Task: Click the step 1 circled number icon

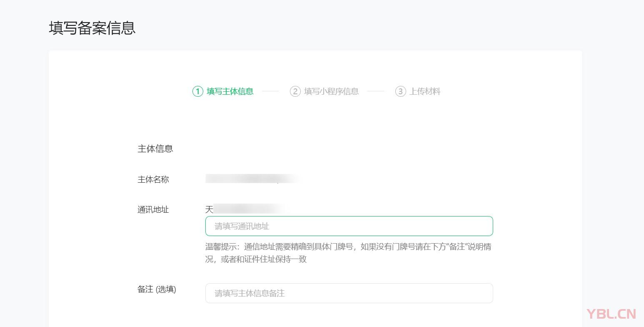Action: tap(197, 91)
